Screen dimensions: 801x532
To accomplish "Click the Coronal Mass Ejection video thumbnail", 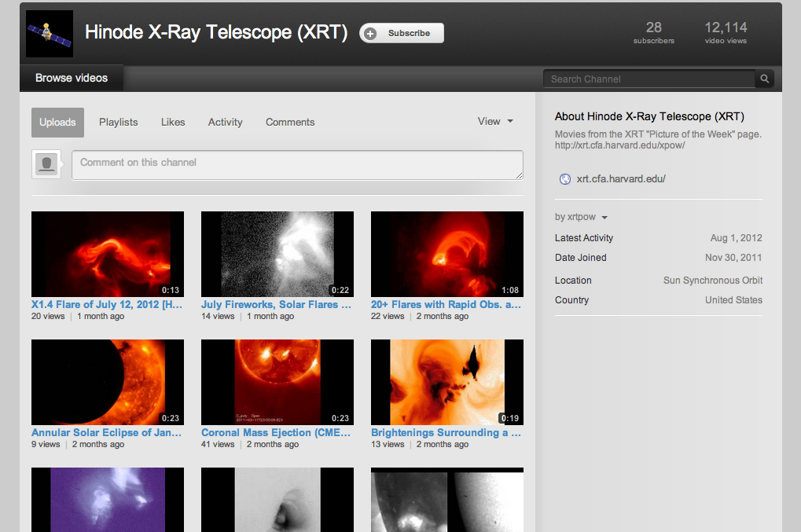I will pyautogui.click(x=277, y=382).
